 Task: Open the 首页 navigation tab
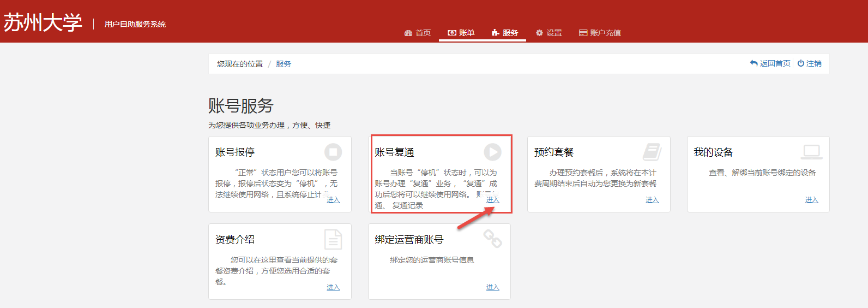click(418, 33)
